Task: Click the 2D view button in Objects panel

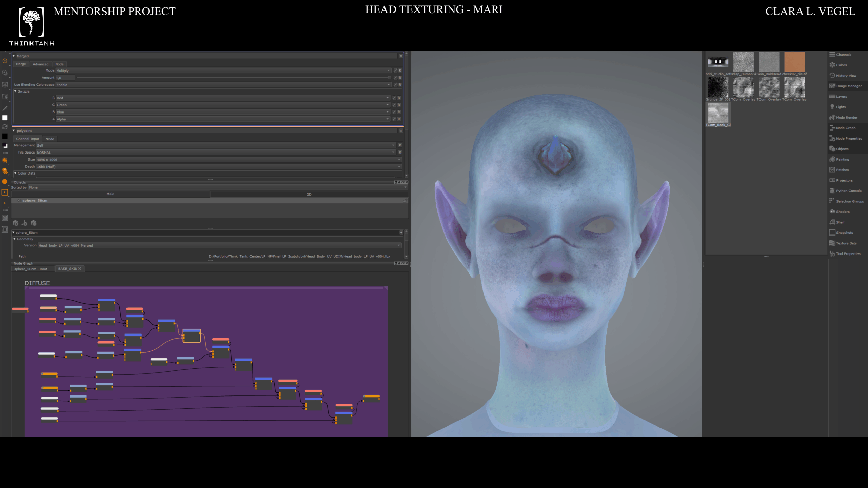Action: pyautogui.click(x=309, y=194)
